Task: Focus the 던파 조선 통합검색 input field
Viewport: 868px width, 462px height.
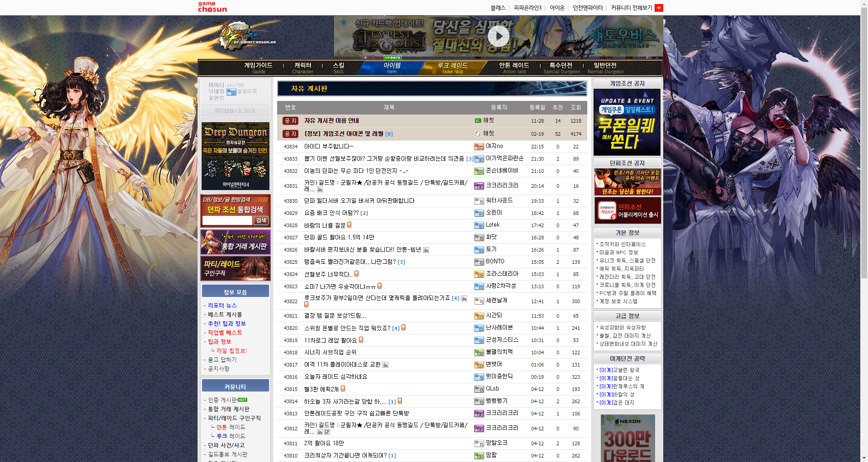Action: tap(227, 220)
